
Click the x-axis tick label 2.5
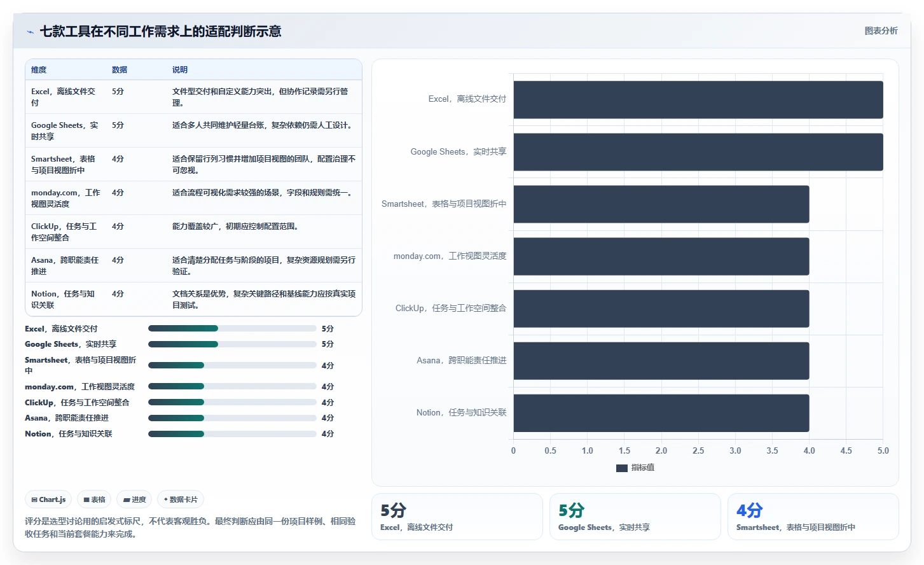coord(698,450)
